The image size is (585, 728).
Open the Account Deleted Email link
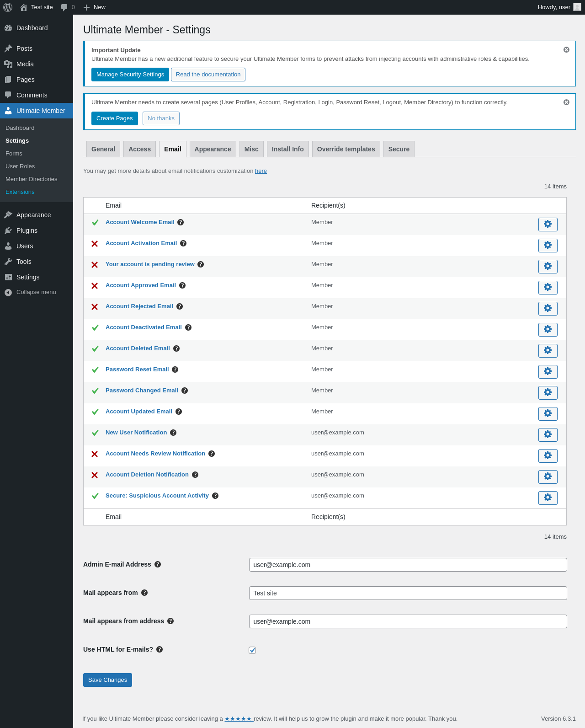(138, 348)
